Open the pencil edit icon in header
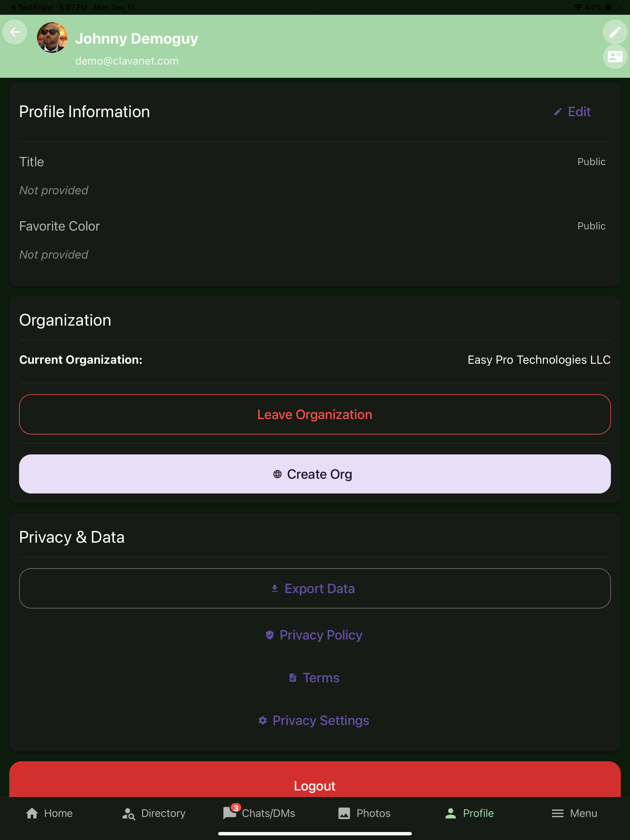 pos(615,32)
